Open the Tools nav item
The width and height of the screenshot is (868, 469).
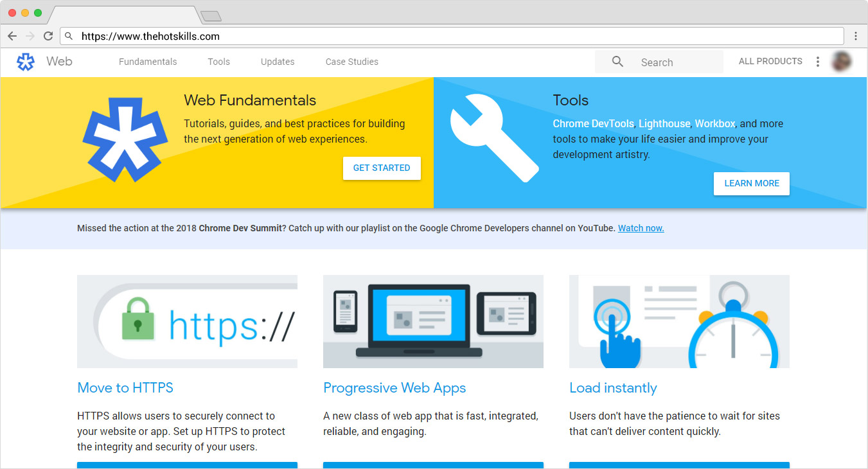(x=219, y=62)
